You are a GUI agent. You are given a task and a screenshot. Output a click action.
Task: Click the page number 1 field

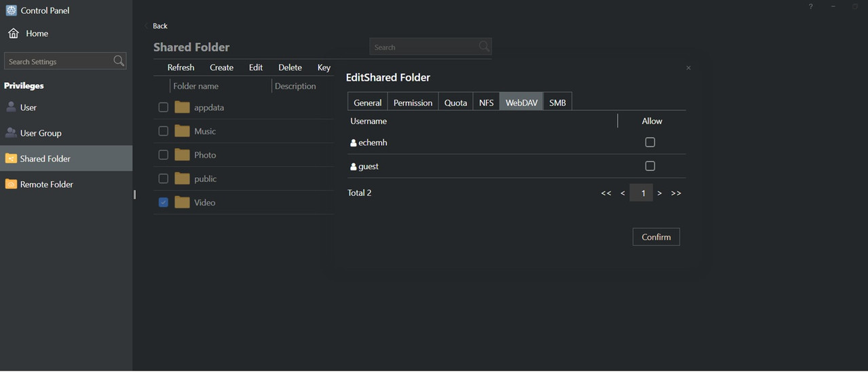(x=641, y=193)
